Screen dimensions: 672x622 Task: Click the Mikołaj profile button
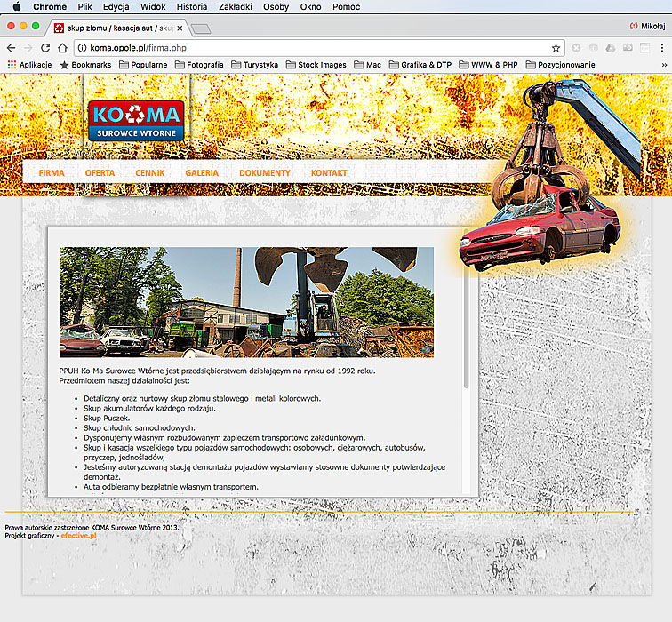point(648,26)
